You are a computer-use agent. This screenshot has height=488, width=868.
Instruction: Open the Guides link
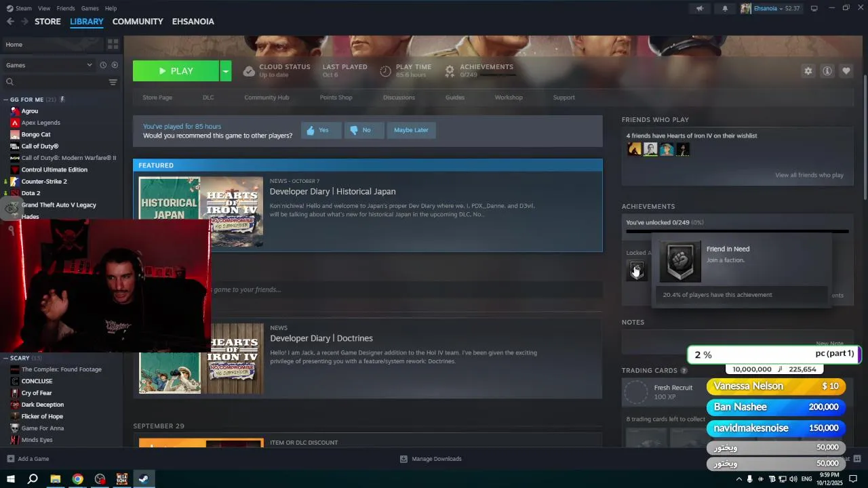[x=455, y=98]
